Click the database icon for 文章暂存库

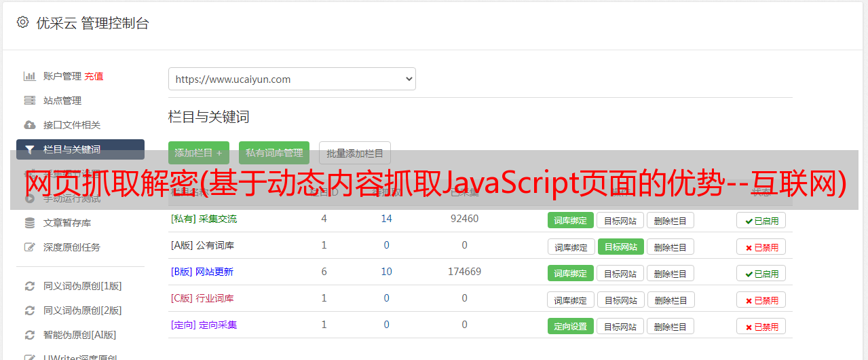[29, 223]
